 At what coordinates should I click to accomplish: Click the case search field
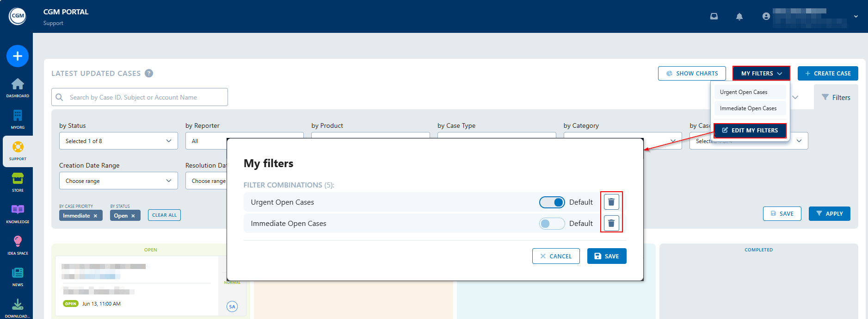[143, 97]
